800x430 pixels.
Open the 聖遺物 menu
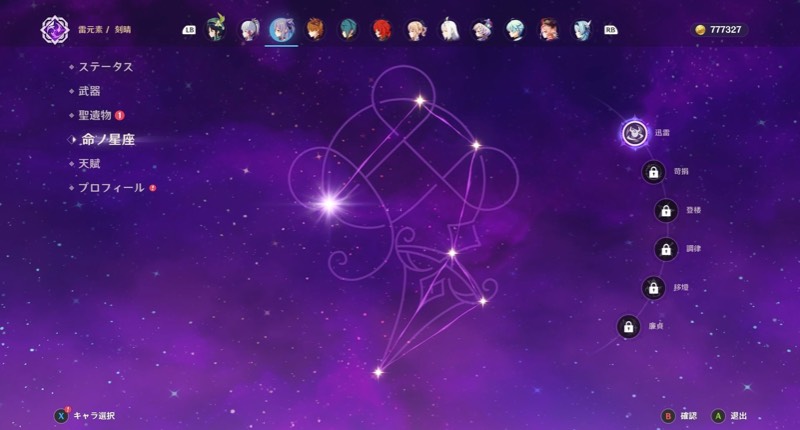(95, 115)
